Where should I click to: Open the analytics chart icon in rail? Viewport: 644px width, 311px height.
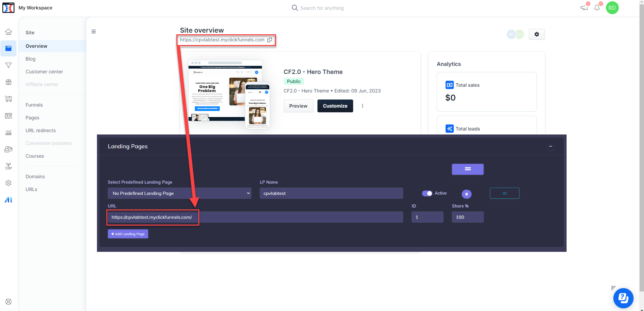(8, 132)
